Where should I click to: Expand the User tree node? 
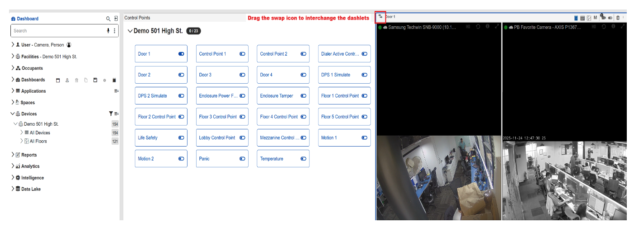[x=13, y=45]
